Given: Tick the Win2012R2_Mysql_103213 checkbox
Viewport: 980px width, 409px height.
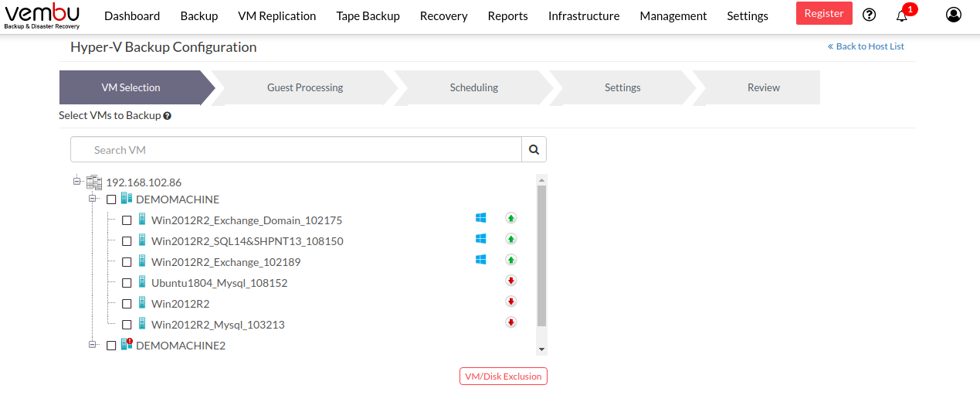Looking at the screenshot, I should pyautogui.click(x=127, y=325).
